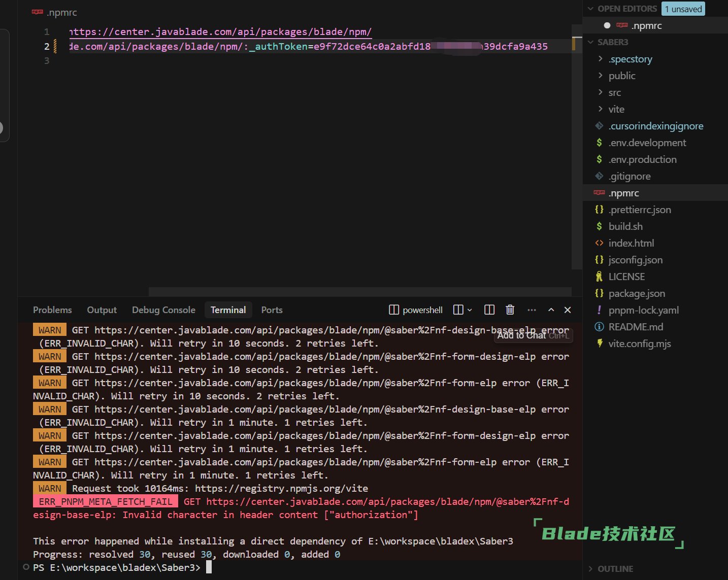Image resolution: width=728 pixels, height=580 pixels.
Task: Close the terminal panel with X
Action: pos(568,310)
